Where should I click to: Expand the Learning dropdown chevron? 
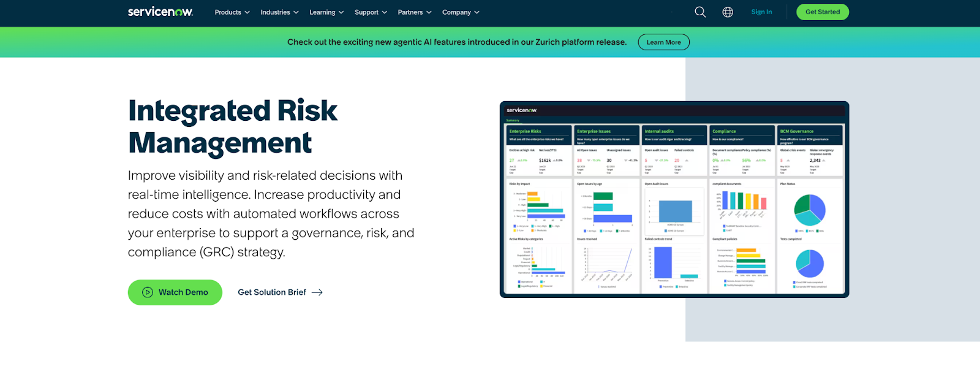(x=341, y=12)
